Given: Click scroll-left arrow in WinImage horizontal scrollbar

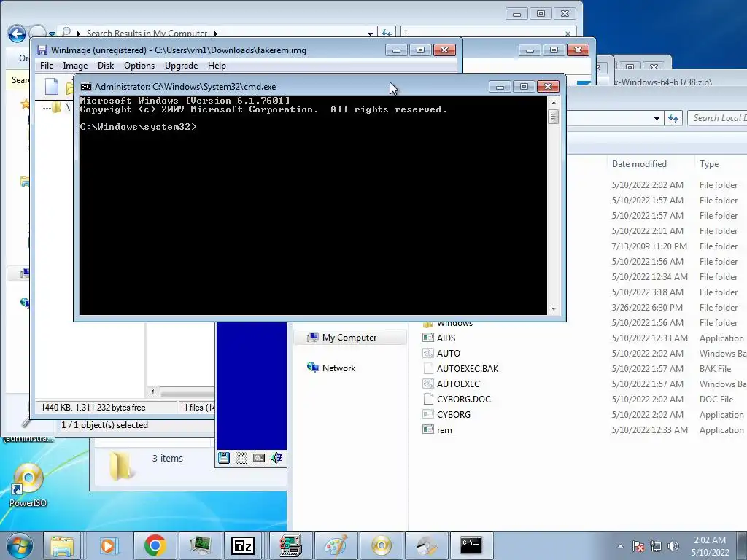Looking at the screenshot, I should pyautogui.click(x=152, y=392).
